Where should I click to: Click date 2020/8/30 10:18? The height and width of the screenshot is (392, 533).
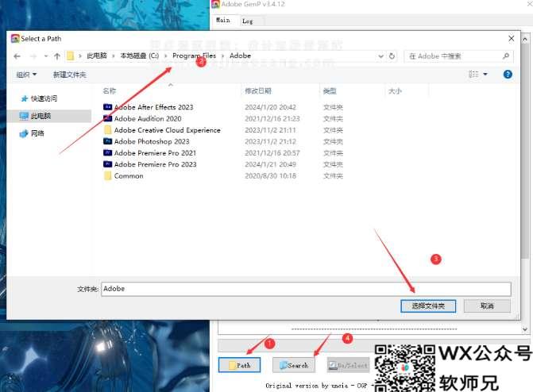tap(270, 176)
